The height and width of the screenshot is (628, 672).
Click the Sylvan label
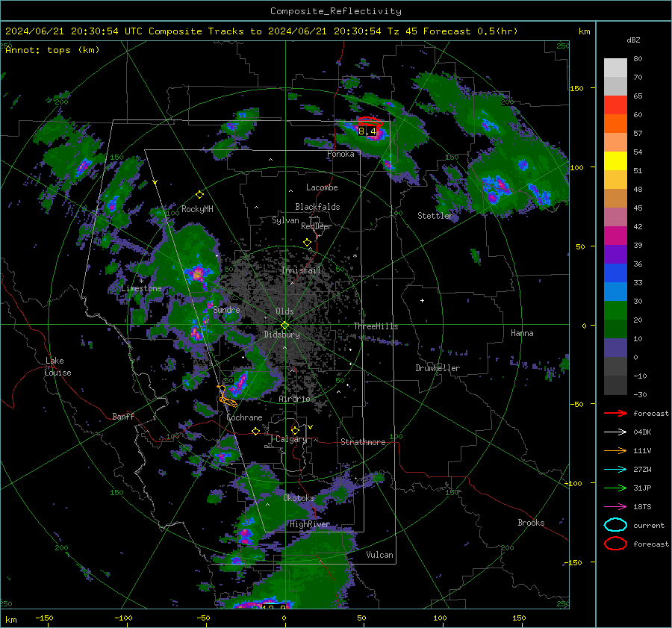285,220
